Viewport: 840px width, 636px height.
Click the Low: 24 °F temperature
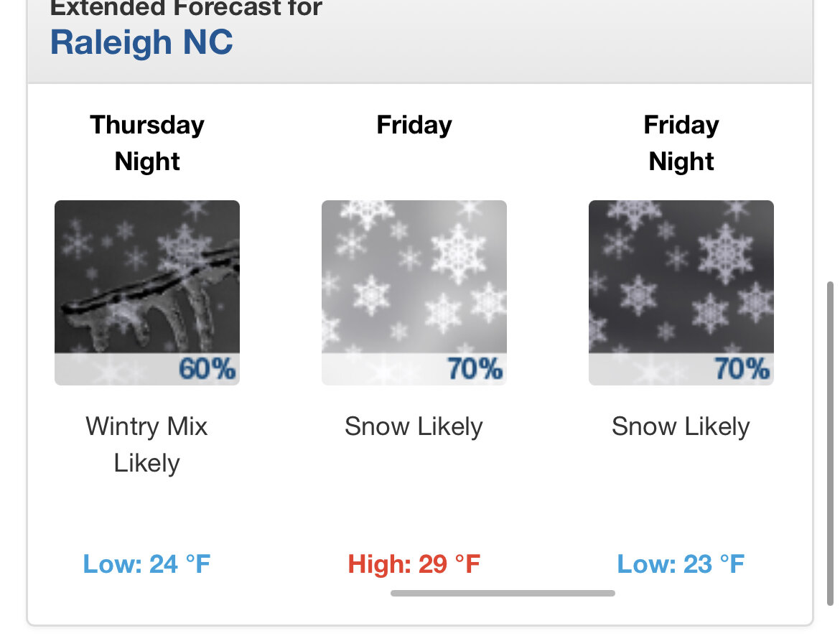(146, 563)
